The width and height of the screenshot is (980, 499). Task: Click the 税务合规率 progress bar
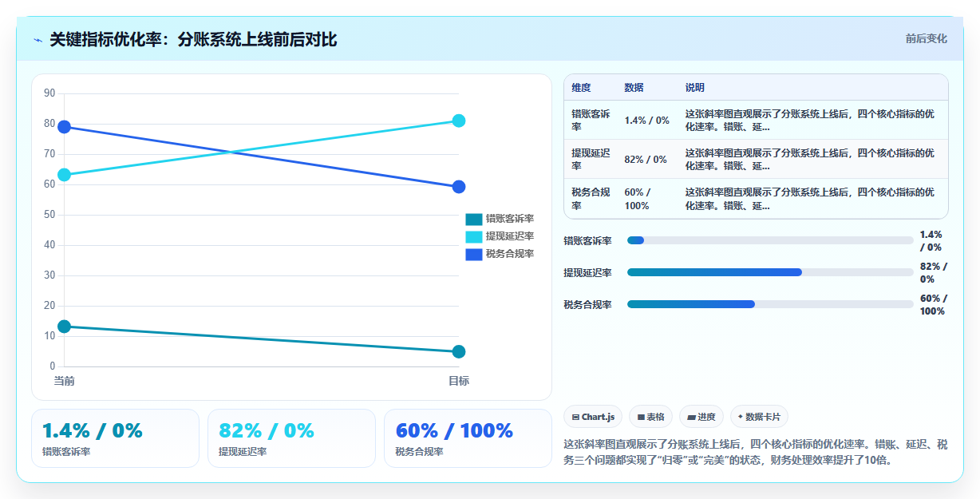click(770, 304)
